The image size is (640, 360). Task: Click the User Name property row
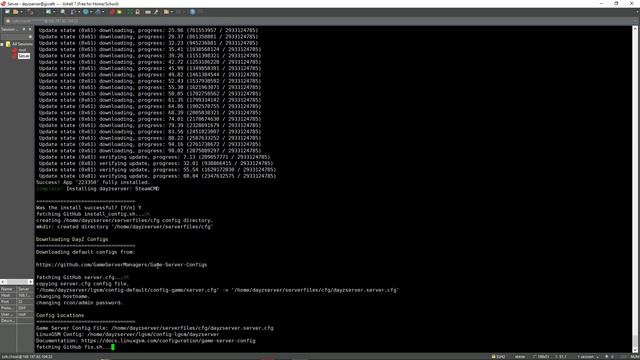pos(17,314)
